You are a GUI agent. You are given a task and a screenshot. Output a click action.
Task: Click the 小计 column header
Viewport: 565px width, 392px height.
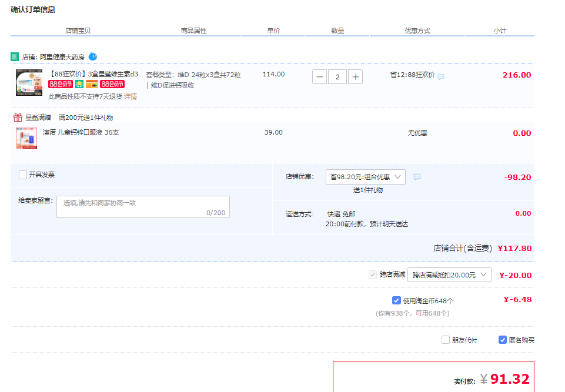tap(500, 31)
